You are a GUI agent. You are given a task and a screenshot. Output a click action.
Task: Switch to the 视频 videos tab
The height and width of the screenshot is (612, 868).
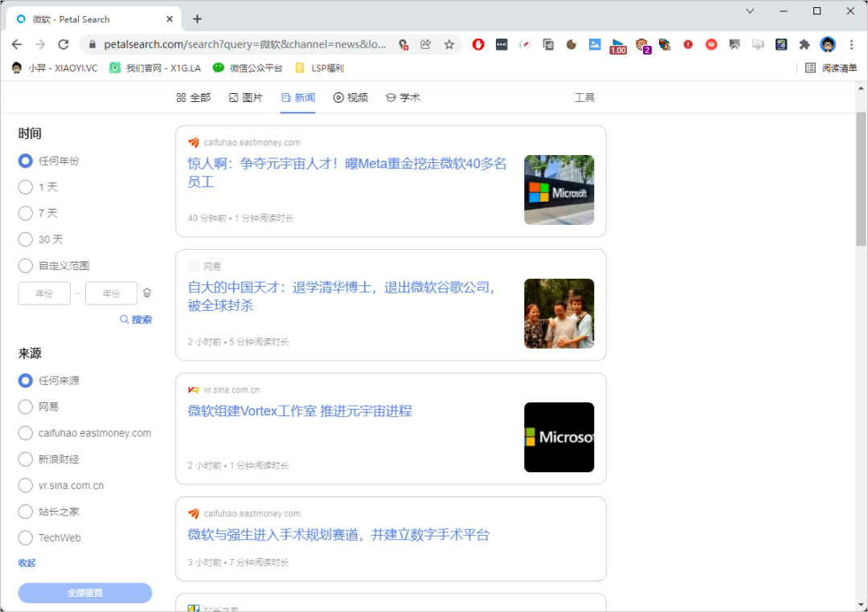[x=350, y=98]
